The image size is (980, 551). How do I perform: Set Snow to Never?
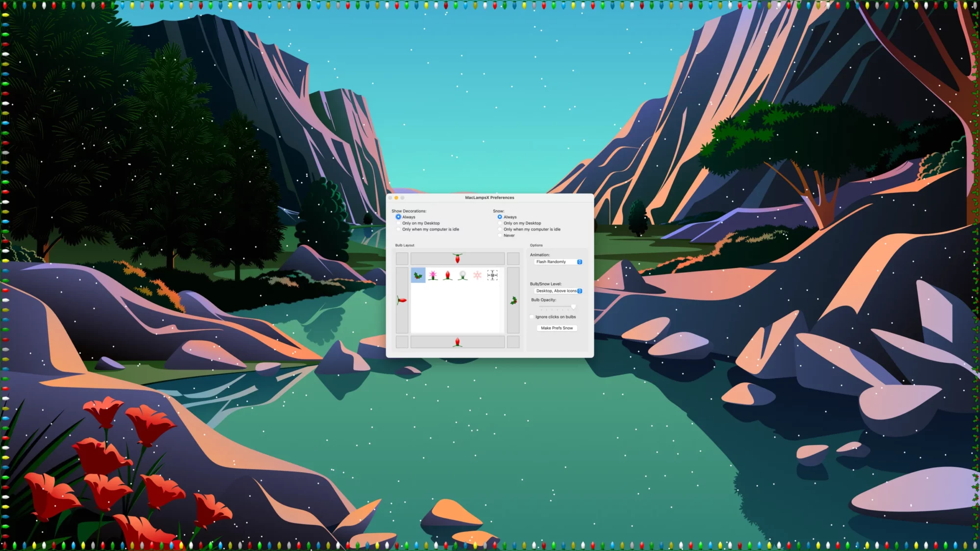click(500, 235)
